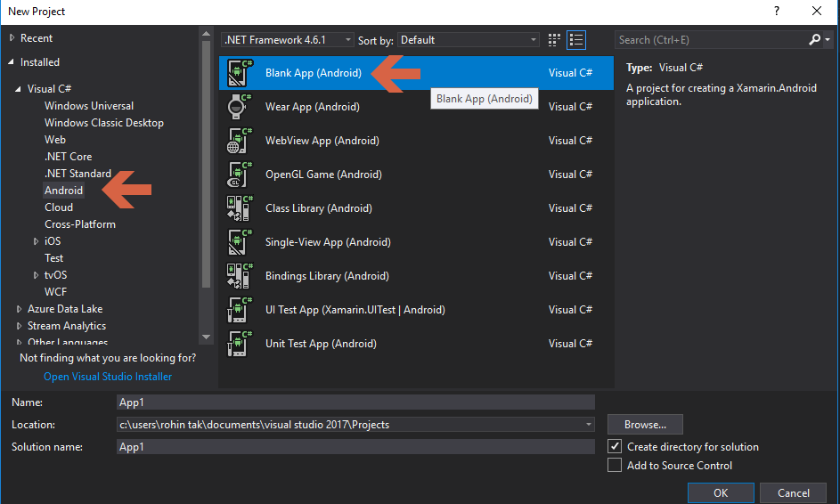Select the Class Library (Android) icon
Image resolution: width=840 pixels, height=504 pixels.
tap(239, 207)
